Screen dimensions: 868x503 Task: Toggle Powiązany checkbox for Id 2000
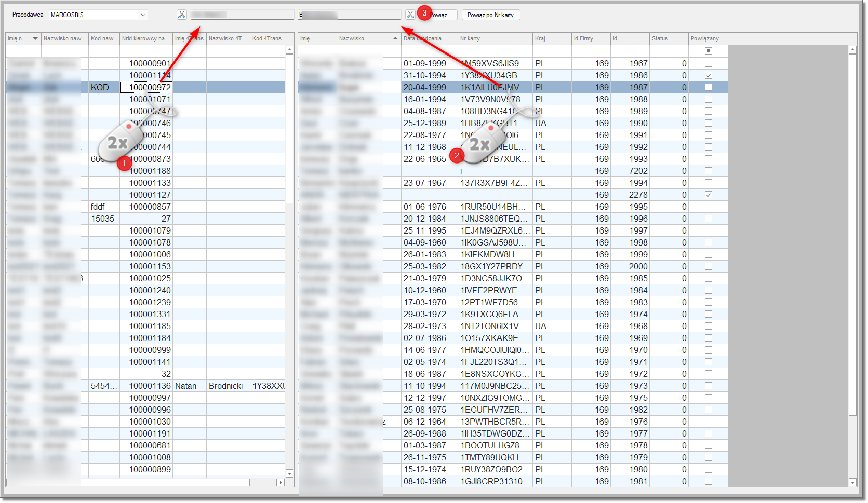[x=709, y=266]
